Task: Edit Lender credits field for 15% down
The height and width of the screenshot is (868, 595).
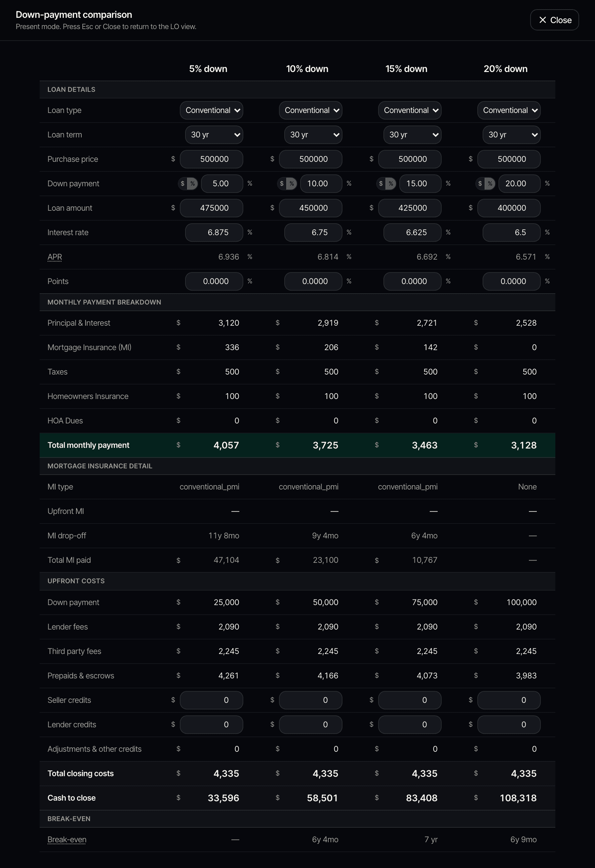Action: tap(410, 725)
